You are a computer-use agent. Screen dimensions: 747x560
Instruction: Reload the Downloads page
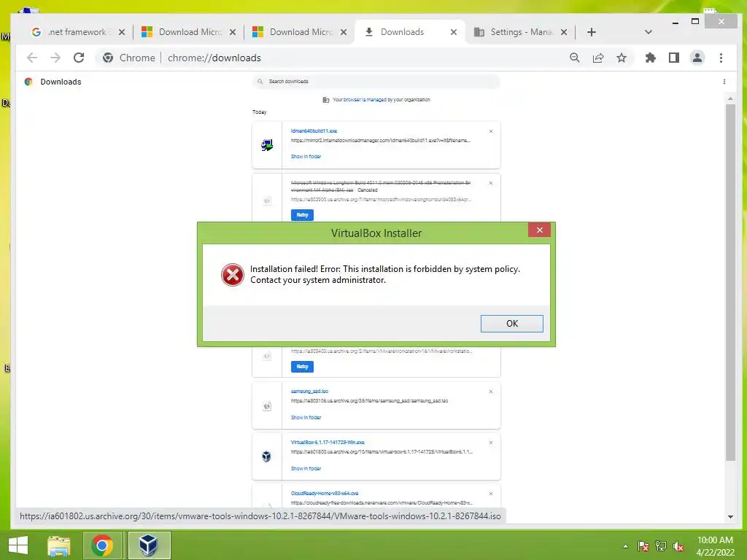pos(79,58)
